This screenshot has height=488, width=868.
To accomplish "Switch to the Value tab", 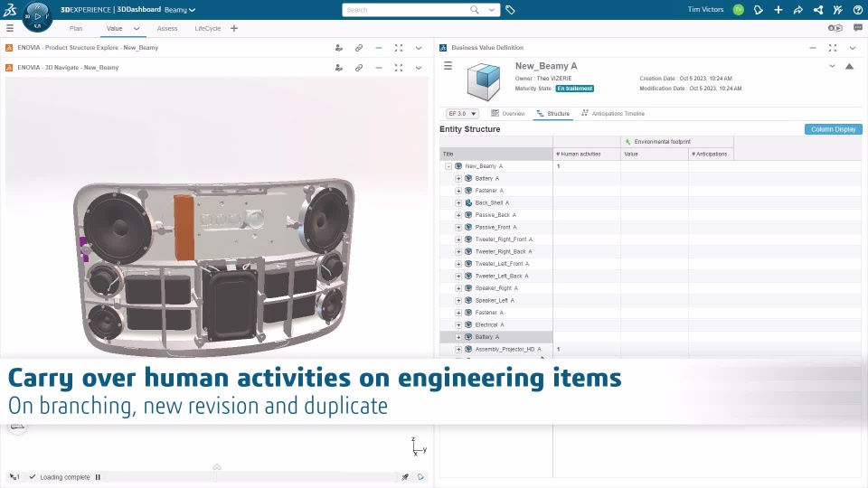I will coord(115,28).
